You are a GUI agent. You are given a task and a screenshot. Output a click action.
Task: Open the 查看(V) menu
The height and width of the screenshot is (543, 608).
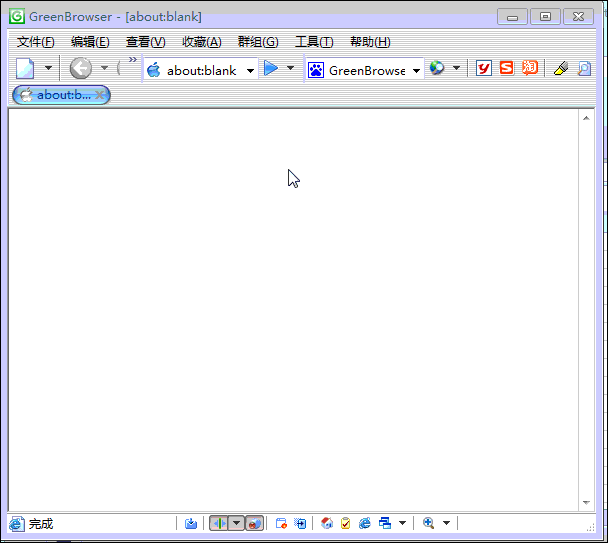tap(145, 42)
